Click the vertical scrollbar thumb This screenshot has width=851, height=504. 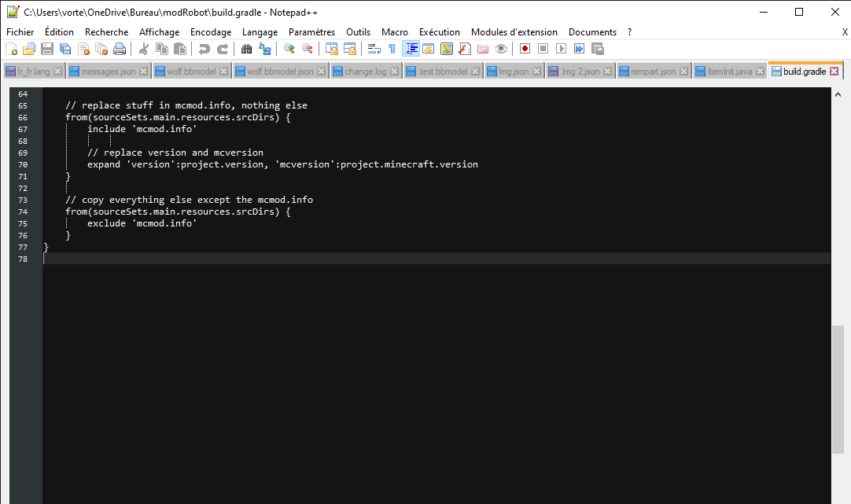pyautogui.click(x=838, y=389)
